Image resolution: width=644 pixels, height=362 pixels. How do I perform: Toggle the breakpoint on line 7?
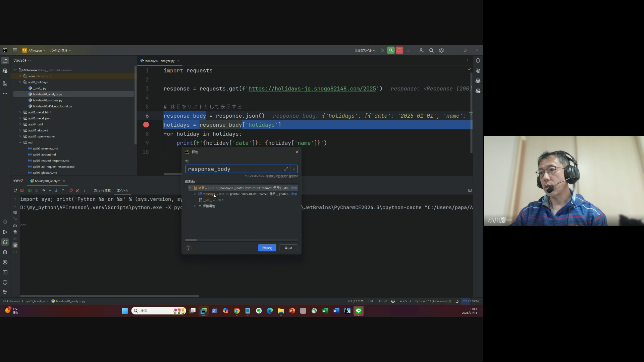point(146,125)
